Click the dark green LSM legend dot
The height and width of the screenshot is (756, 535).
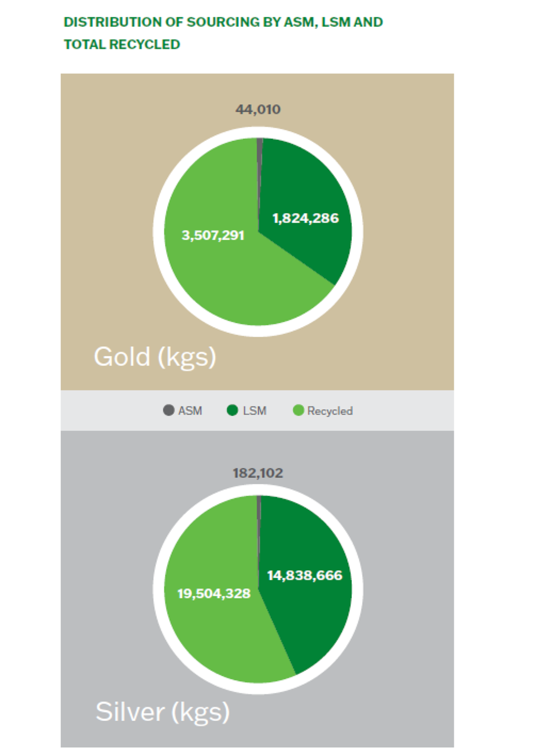(x=232, y=410)
